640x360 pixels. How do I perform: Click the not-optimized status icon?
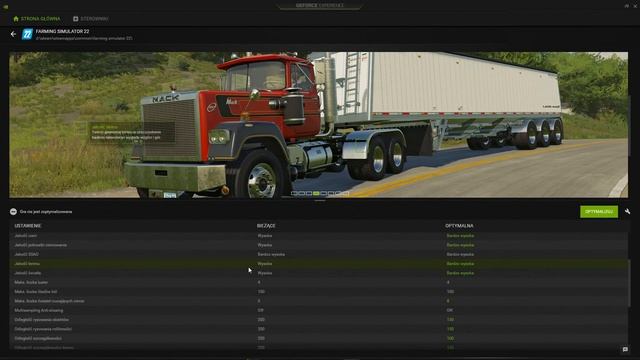13,211
